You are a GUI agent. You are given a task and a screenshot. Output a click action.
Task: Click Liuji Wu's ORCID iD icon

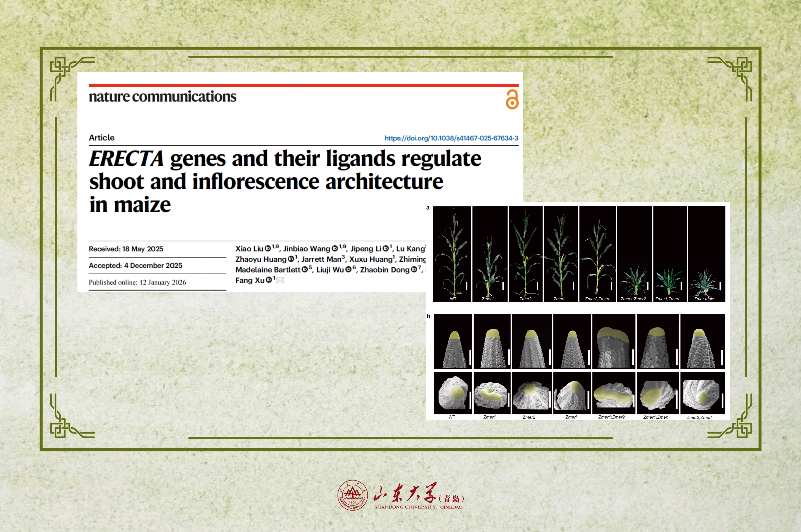click(348, 269)
